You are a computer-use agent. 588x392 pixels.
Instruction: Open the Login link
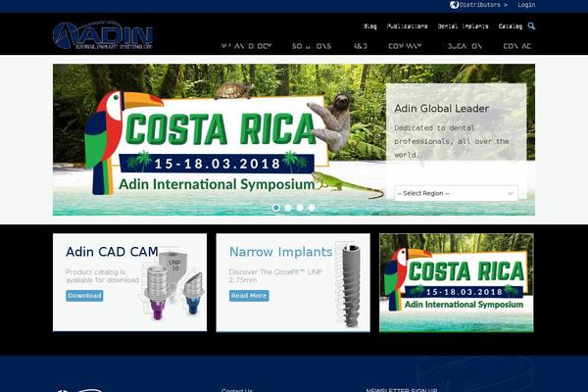tap(526, 5)
